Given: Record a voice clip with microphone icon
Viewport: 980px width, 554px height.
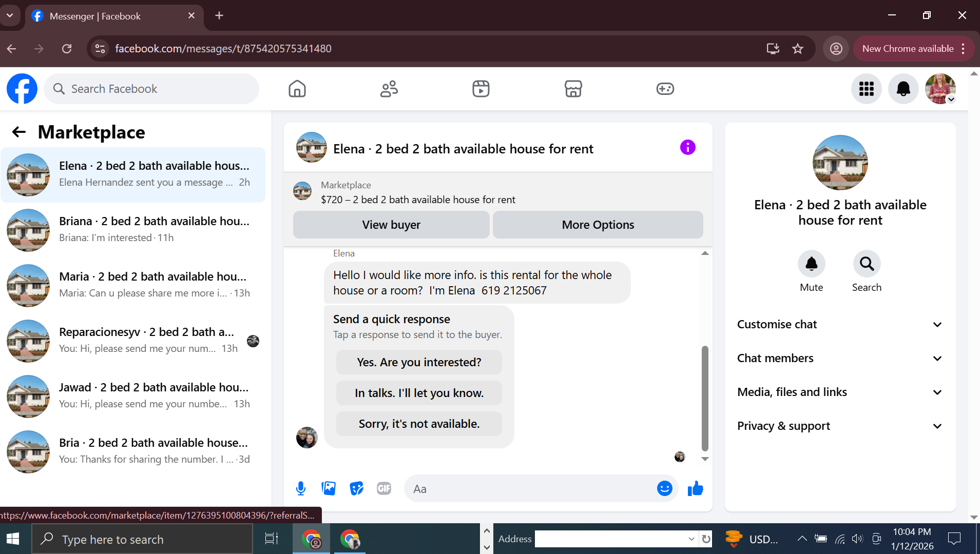Looking at the screenshot, I should click(301, 488).
